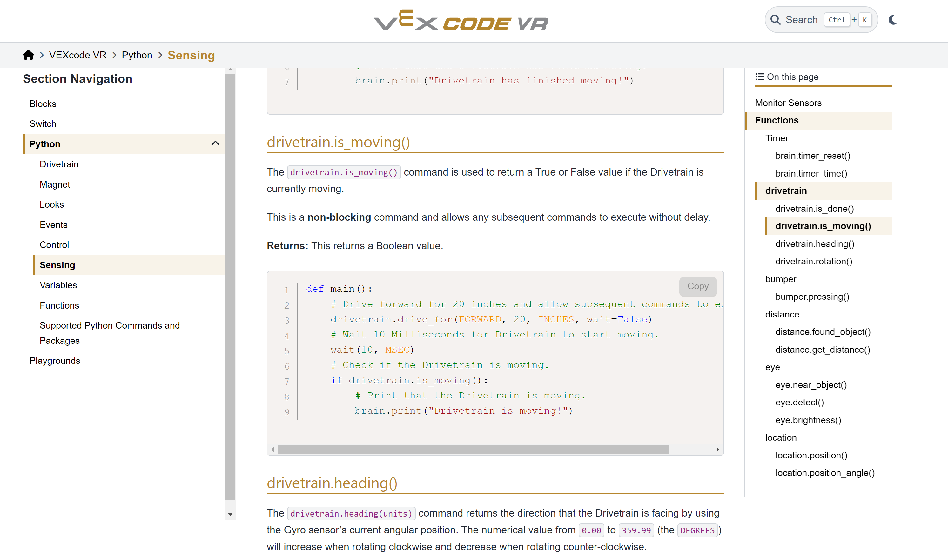Screen dimensions: 948x560
Task: Select Variables under Python navigation
Action: pos(58,285)
